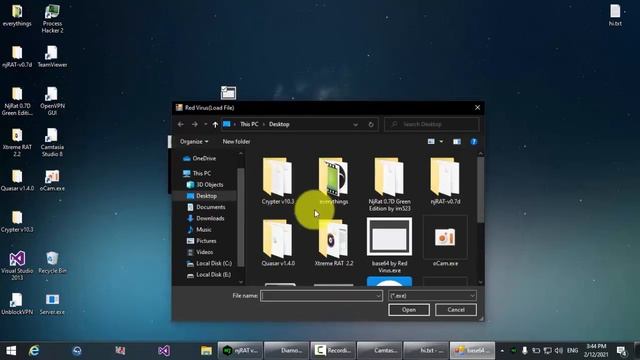Select the Quasar v1.4.0 folder in the dialog

coord(278,242)
